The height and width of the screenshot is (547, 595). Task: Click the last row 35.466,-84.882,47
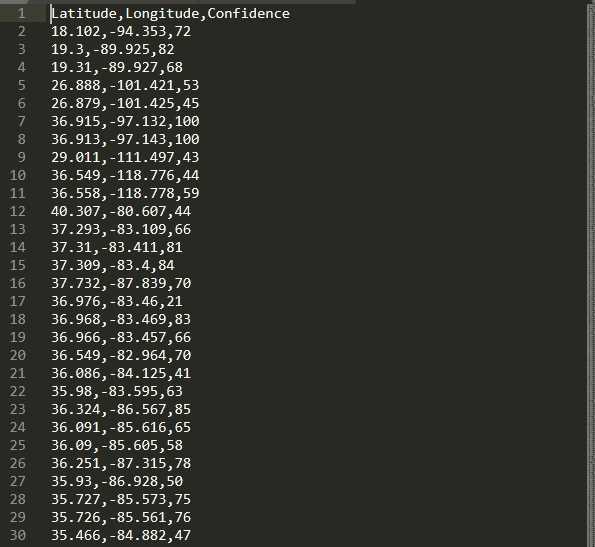121,535
